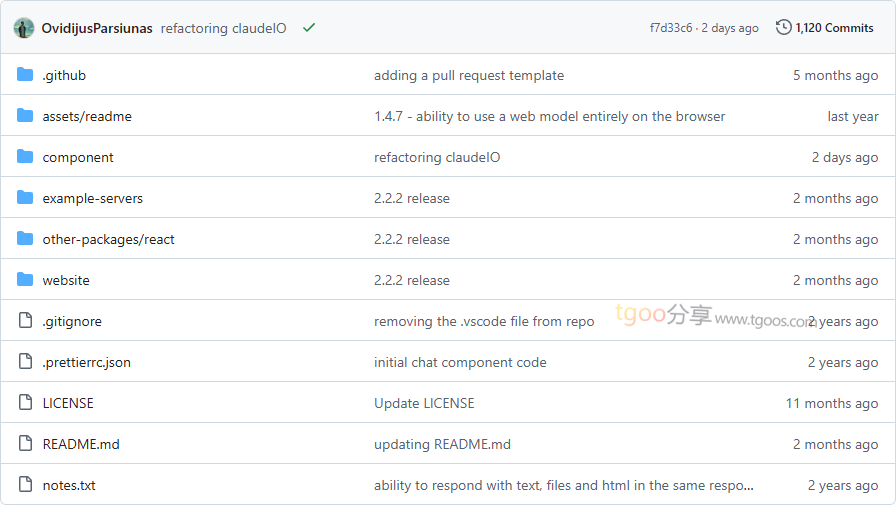
Task: Click the component folder icon
Action: click(25, 157)
